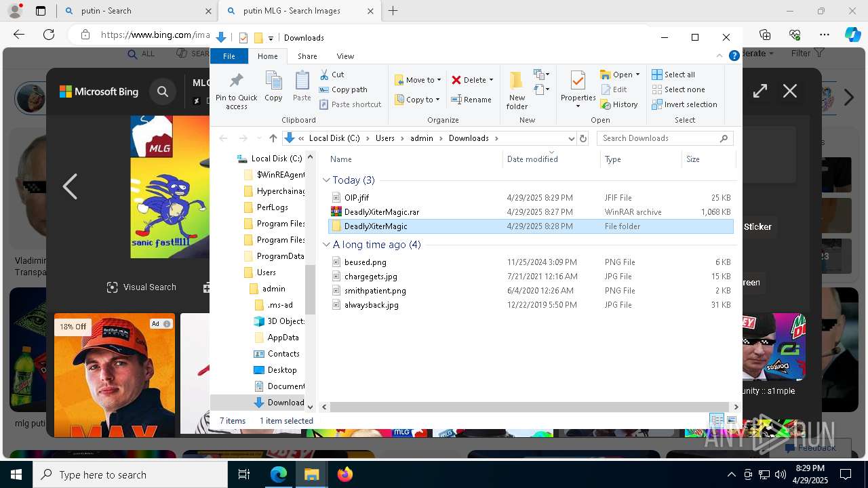
Task: Click Up one level arrow in Explorer
Action: pos(273,138)
